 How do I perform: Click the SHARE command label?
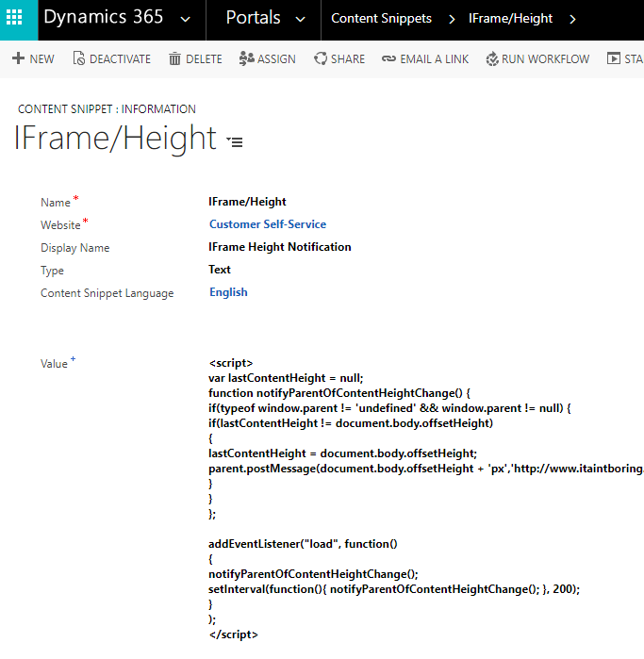[348, 58]
